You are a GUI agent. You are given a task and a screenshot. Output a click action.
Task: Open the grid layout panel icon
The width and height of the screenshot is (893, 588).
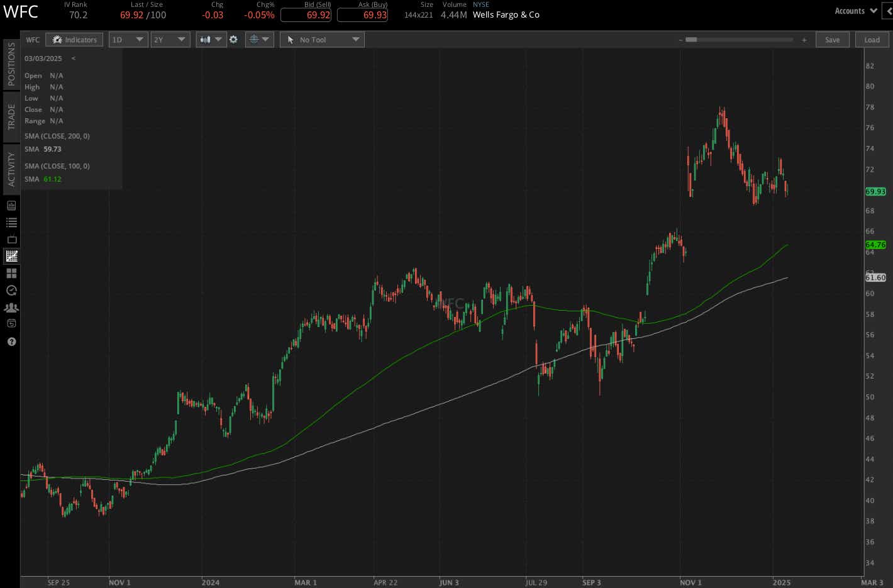[x=10, y=273]
